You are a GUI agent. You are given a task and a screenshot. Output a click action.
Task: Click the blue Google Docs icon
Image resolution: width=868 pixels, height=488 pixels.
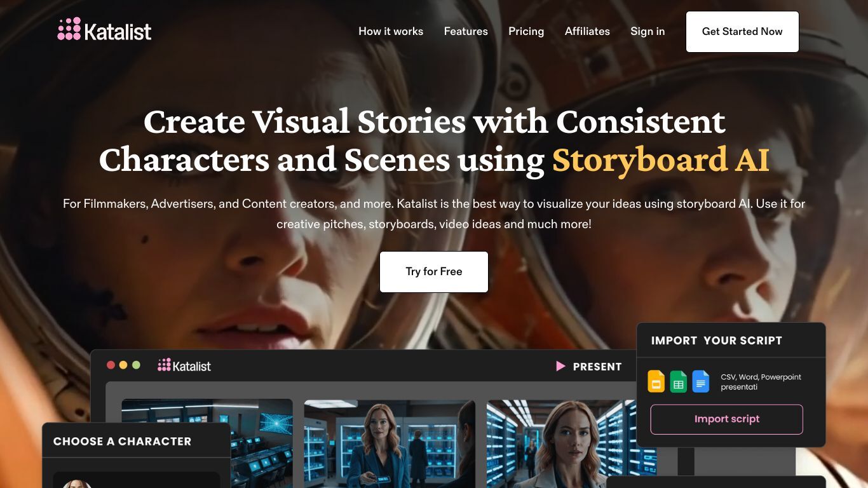(700, 382)
